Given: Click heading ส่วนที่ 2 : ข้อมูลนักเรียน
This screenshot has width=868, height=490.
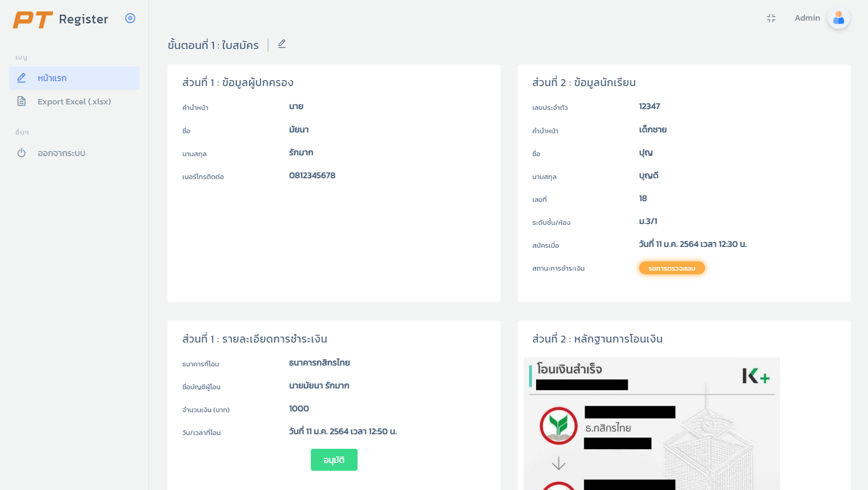Looking at the screenshot, I should coord(584,83).
